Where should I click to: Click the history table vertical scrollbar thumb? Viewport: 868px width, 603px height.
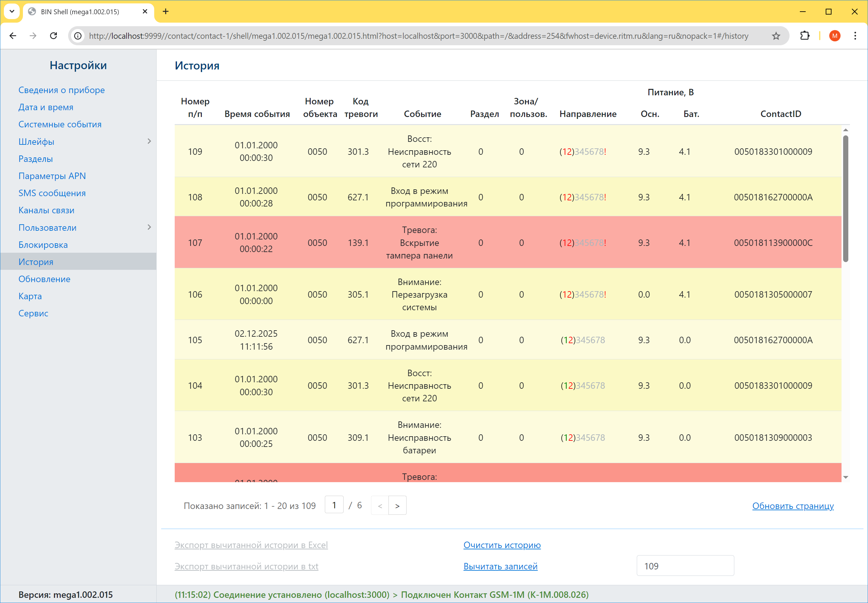tap(845, 198)
